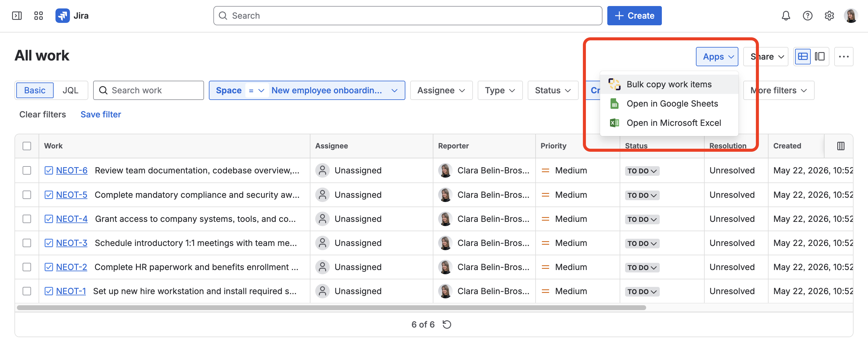Click the Save filter link
The width and height of the screenshot is (868, 345).
tap(100, 114)
